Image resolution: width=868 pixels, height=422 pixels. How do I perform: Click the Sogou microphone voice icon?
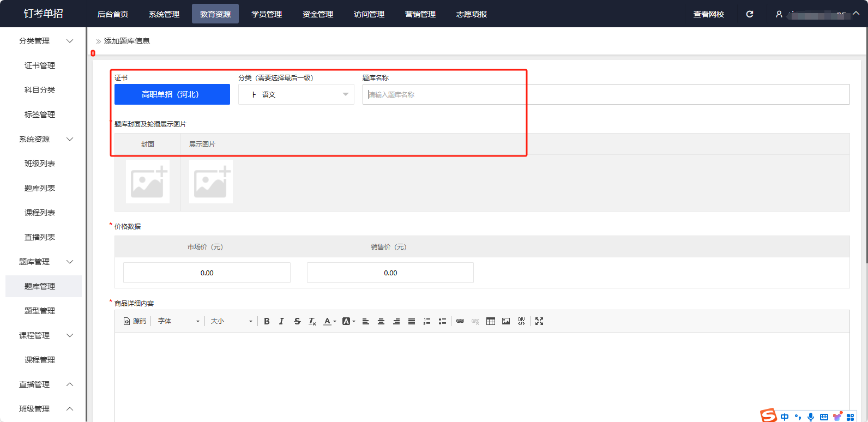(x=811, y=417)
